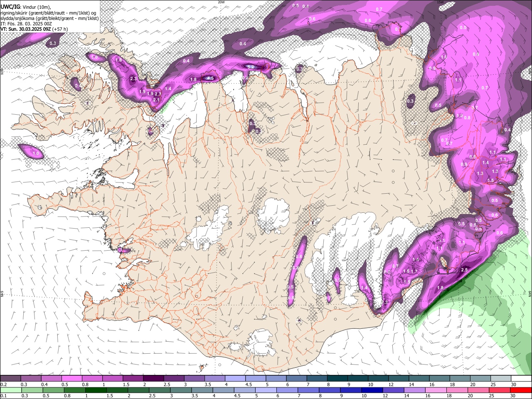Screen dimensions: 532x399
Task: Click the 0.4 label on the snow scale
Action: pyautogui.click(x=44, y=384)
